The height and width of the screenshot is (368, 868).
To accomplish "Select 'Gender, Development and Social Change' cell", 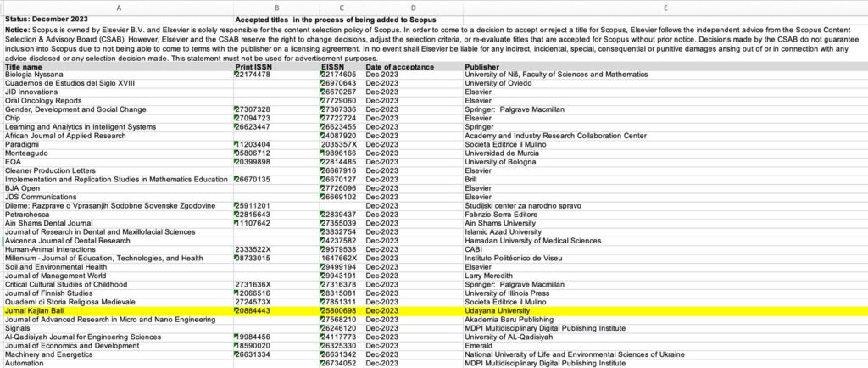I will click(119, 109).
